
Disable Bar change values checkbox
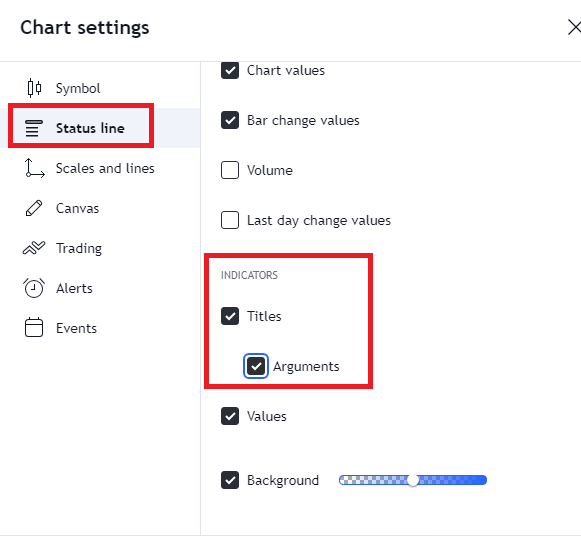[230, 120]
